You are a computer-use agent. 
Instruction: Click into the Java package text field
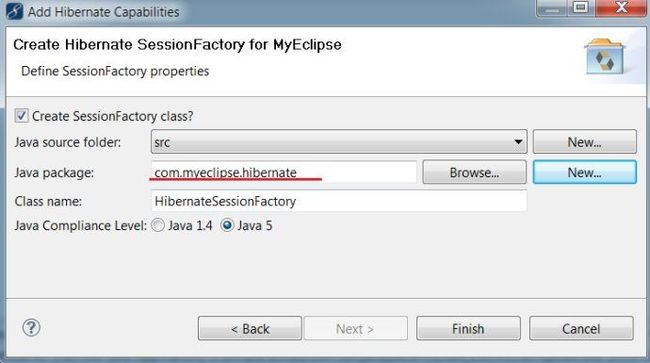coord(284,172)
